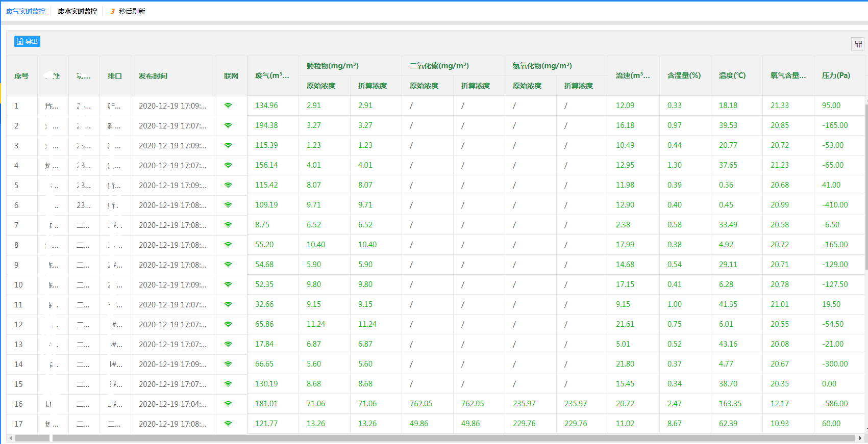Image resolution: width=868 pixels, height=444 pixels.
Task: Click the connection icon in row 16
Action: tap(228, 404)
